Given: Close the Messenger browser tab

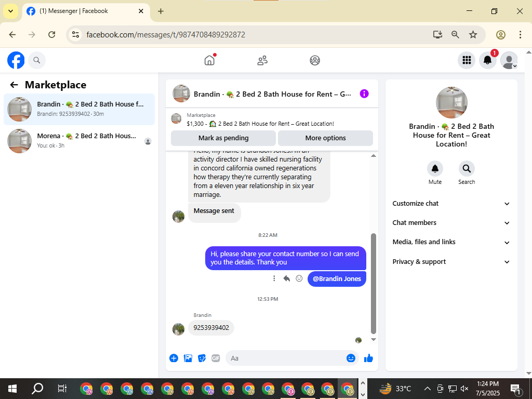Looking at the screenshot, I should pyautogui.click(x=141, y=11).
